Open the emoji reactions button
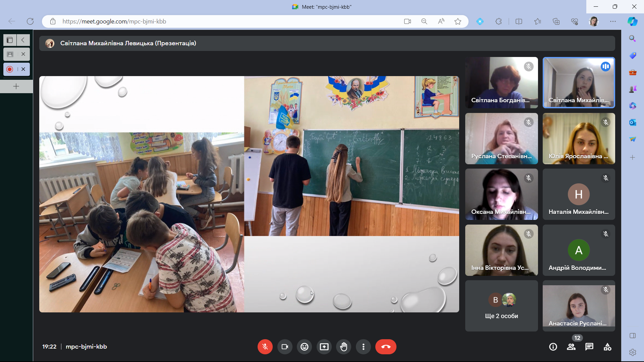The width and height of the screenshot is (644, 362). click(x=304, y=347)
